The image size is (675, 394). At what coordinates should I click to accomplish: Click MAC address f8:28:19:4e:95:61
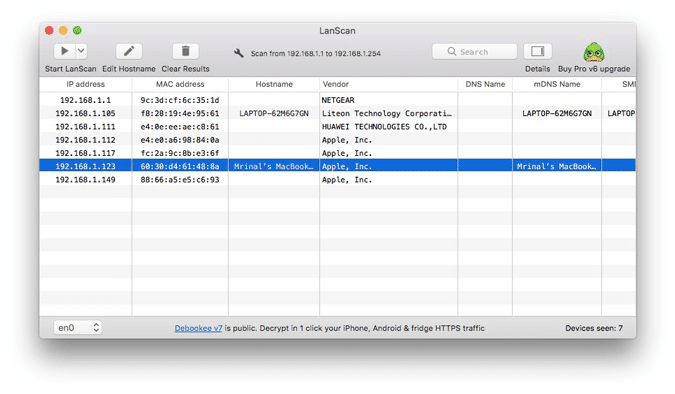tap(180, 113)
